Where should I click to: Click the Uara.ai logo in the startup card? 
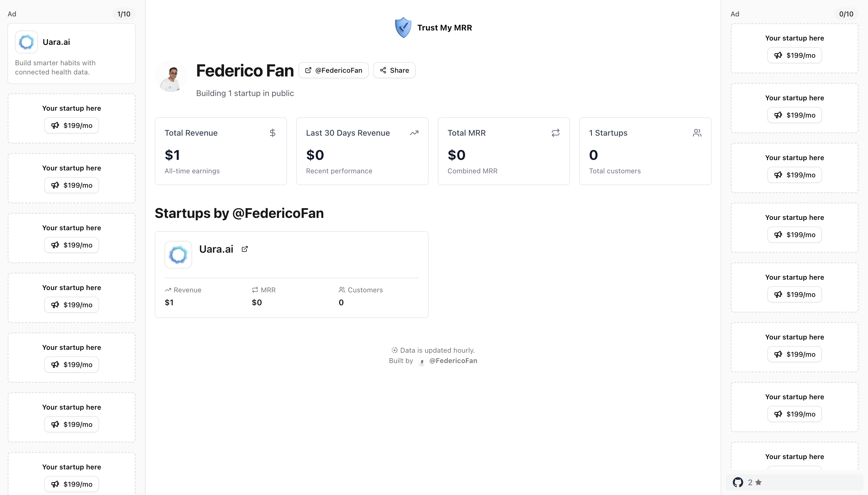pos(178,255)
